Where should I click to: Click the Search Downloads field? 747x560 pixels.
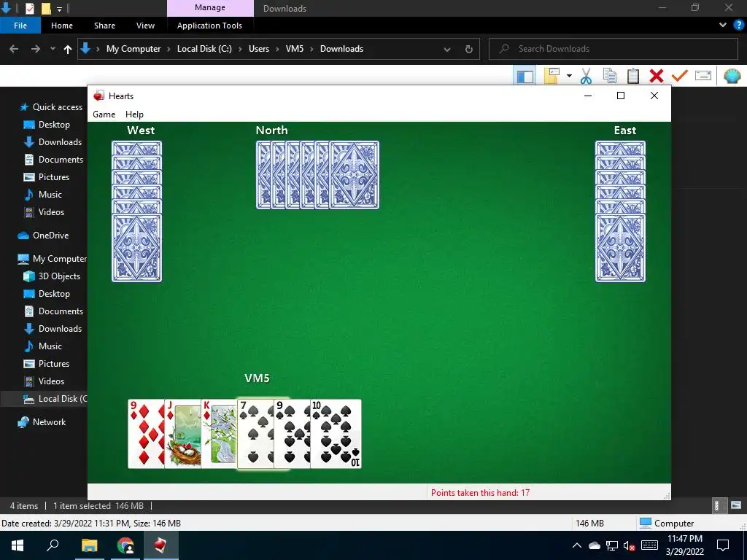pos(614,49)
